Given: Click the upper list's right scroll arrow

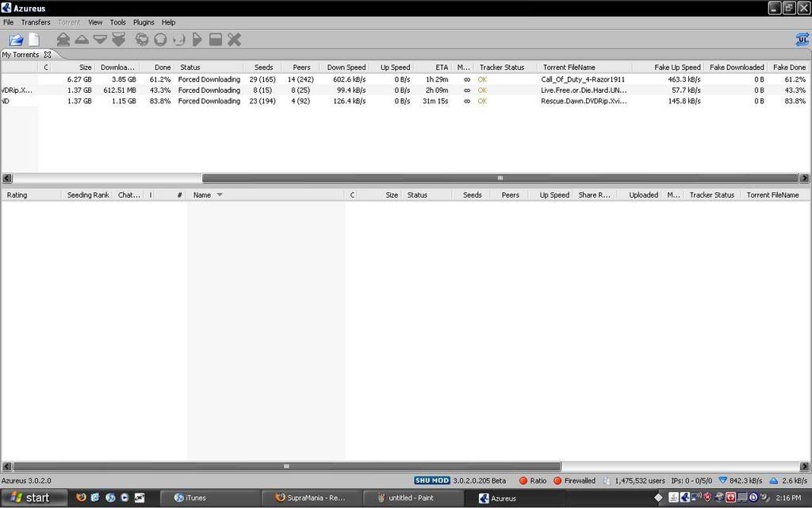Looking at the screenshot, I should click(x=804, y=178).
